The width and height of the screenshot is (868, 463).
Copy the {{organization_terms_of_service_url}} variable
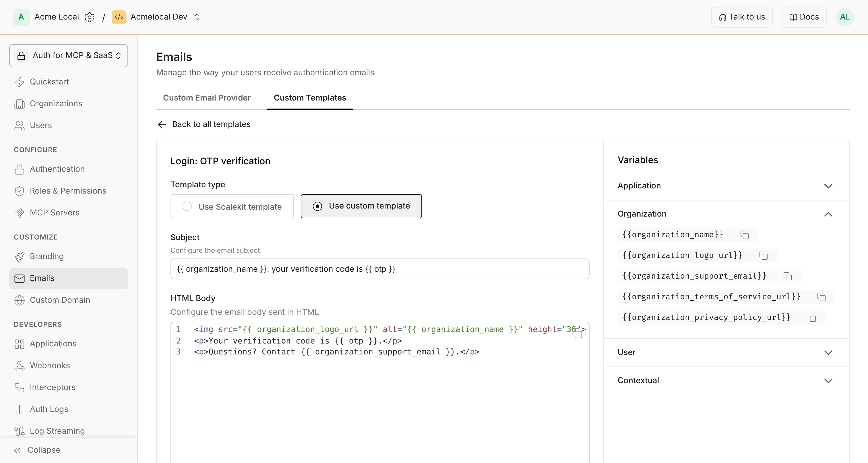pos(821,297)
